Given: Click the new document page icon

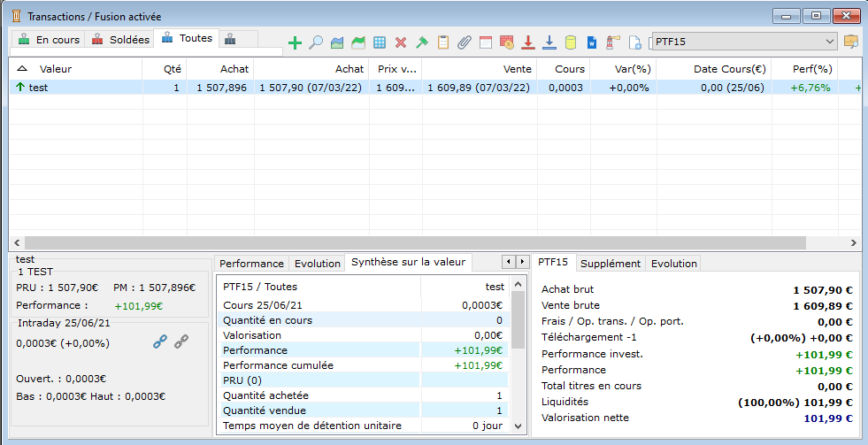Looking at the screenshot, I should tap(635, 42).
